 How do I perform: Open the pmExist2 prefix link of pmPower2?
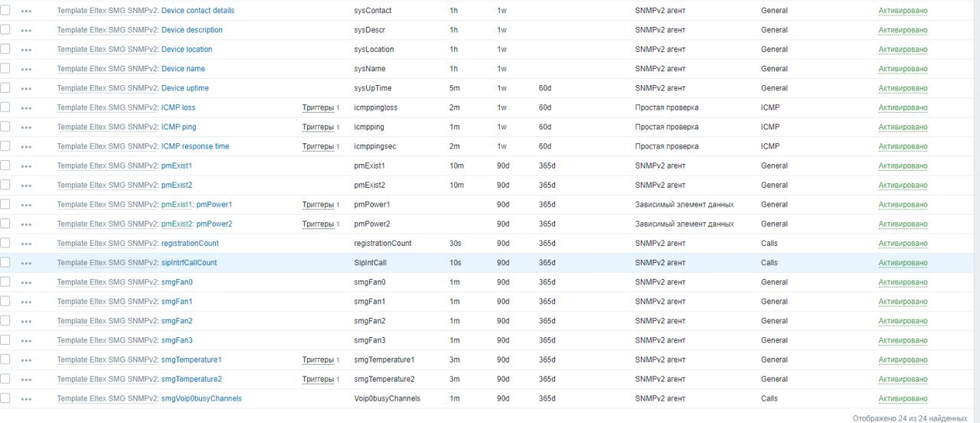(178, 224)
